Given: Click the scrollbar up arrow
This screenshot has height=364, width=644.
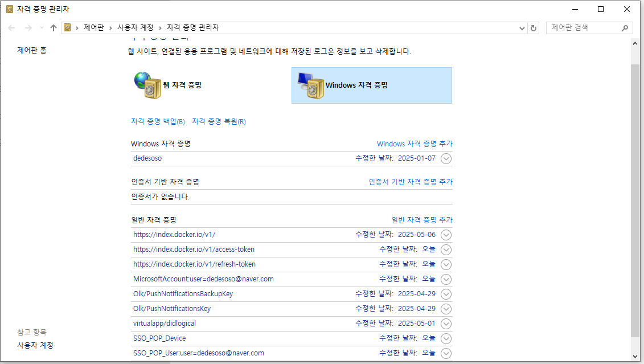Looking at the screenshot, I should [x=635, y=43].
